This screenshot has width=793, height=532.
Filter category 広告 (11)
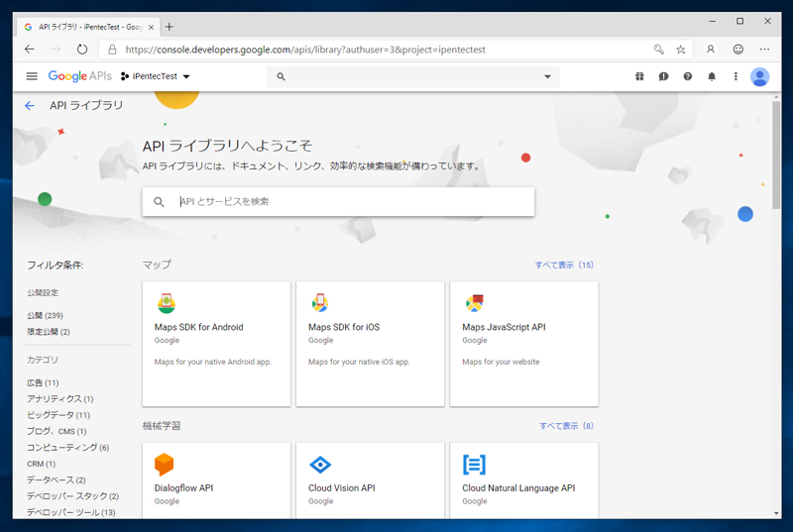[x=43, y=383]
